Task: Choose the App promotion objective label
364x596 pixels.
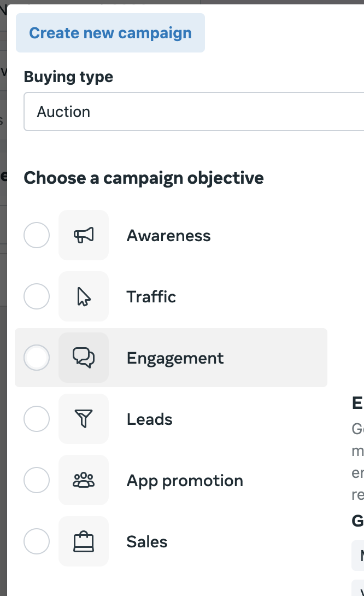Action: tap(185, 481)
